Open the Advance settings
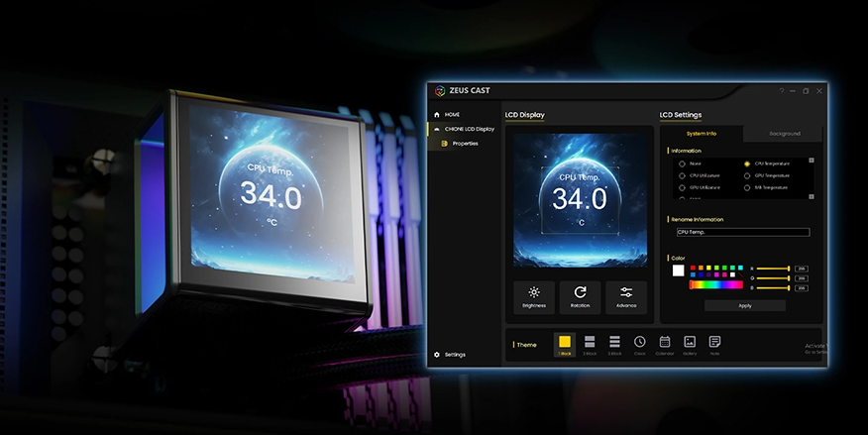Screen dimensions: 868x435 (x=626, y=297)
